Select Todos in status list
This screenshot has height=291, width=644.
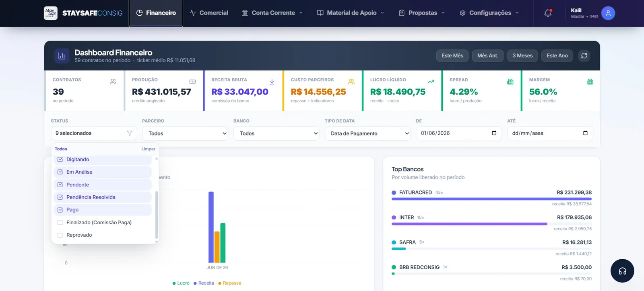(x=61, y=149)
